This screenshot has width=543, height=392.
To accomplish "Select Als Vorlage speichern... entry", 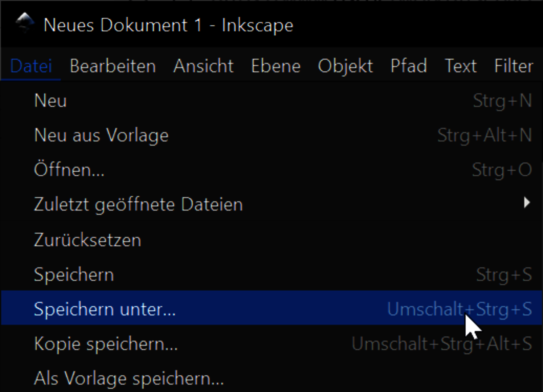I will 129,378.
